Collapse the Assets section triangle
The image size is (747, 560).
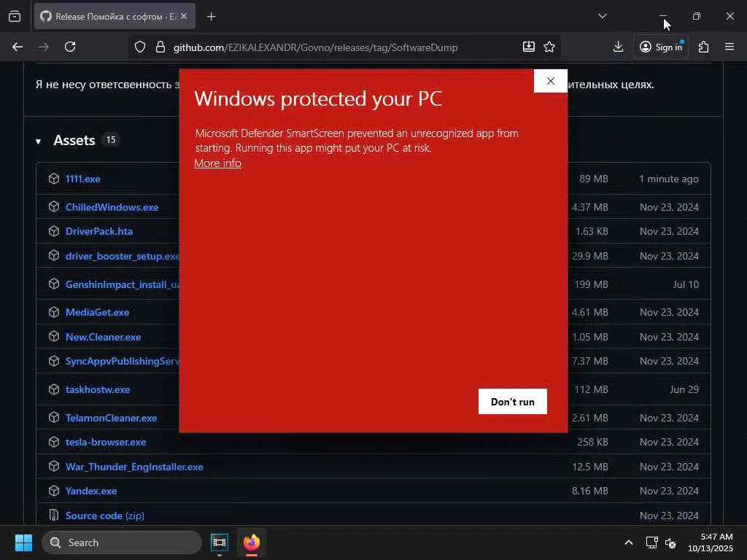[x=38, y=141]
